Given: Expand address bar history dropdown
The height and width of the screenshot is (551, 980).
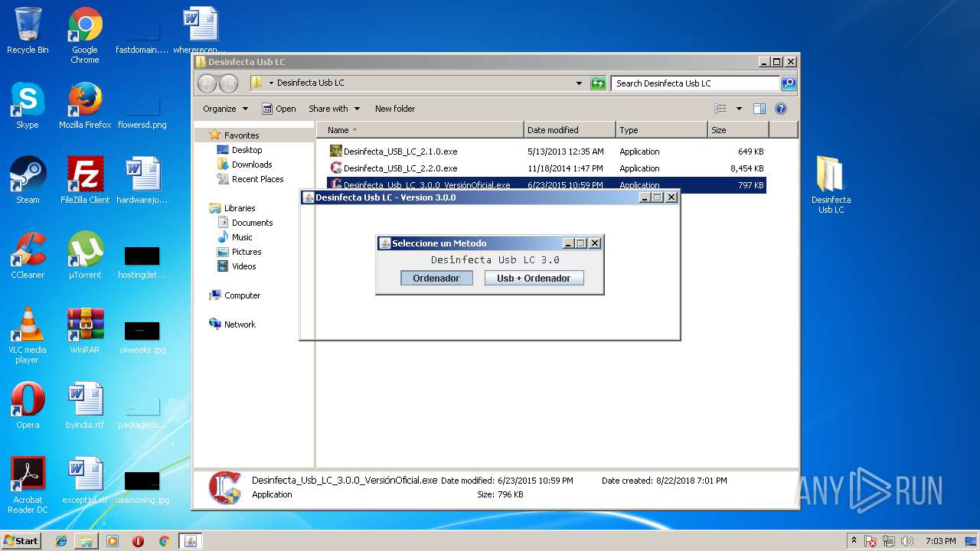Looking at the screenshot, I should pos(579,83).
